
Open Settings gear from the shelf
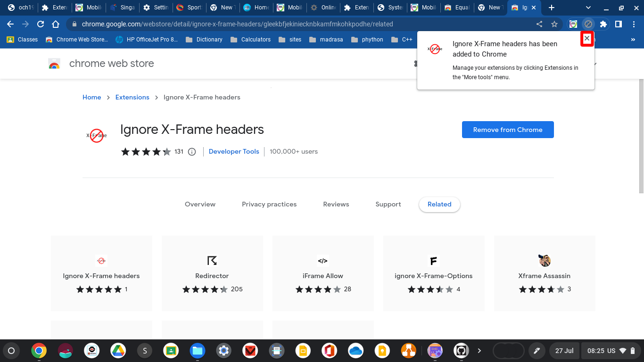click(x=223, y=351)
